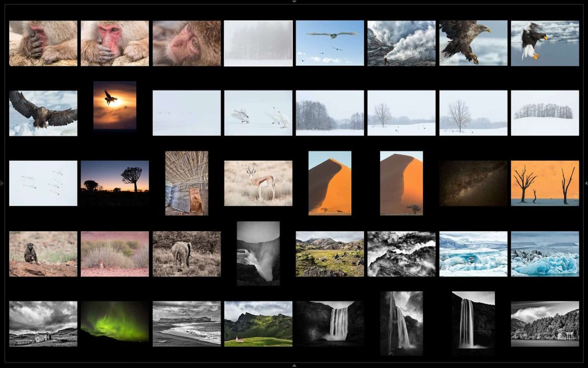Choose the torii gate lakeside photo
This screenshot has height=368, width=588.
[544, 324]
